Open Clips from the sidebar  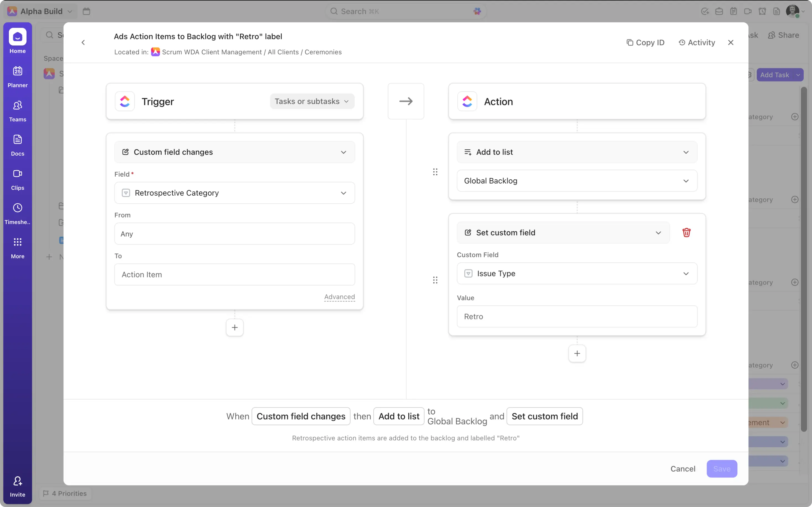pos(17,179)
